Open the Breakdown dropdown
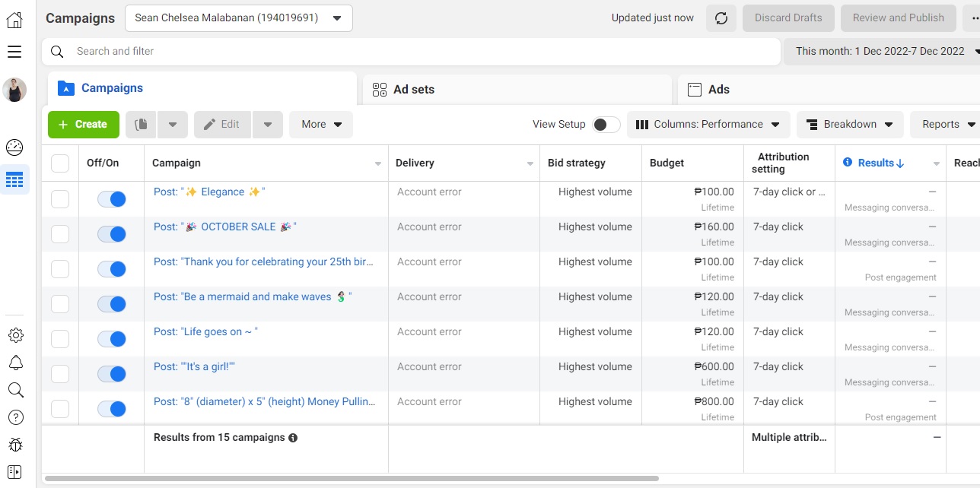This screenshot has height=488, width=980. [849, 125]
